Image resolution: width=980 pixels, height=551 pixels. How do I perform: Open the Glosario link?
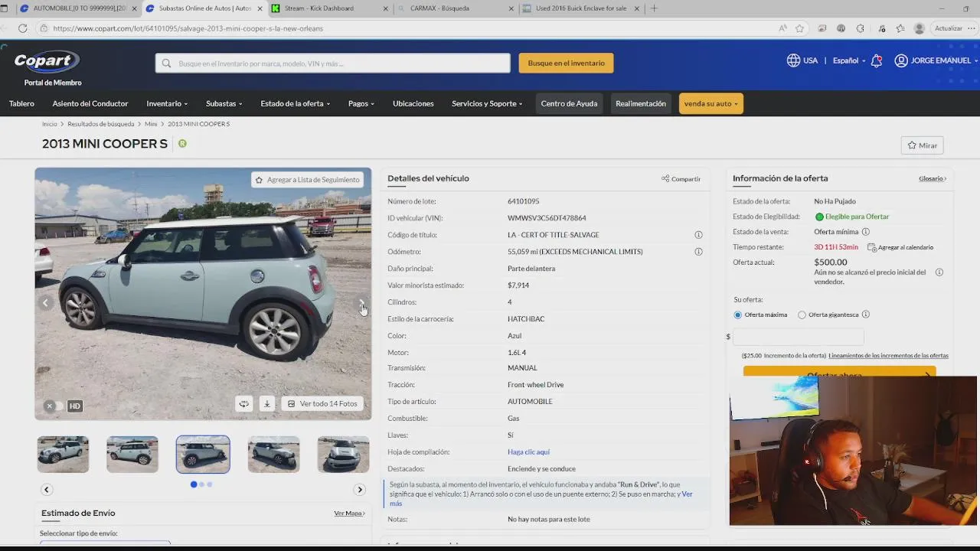coord(933,179)
